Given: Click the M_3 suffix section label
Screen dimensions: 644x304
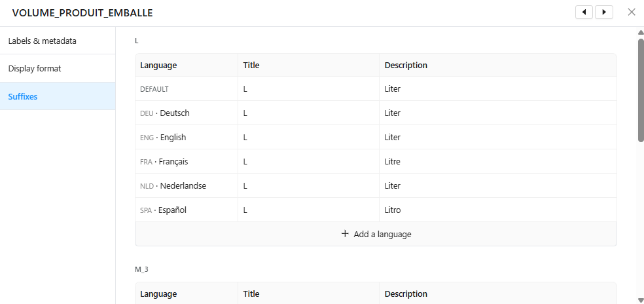Looking at the screenshot, I should [141, 269].
